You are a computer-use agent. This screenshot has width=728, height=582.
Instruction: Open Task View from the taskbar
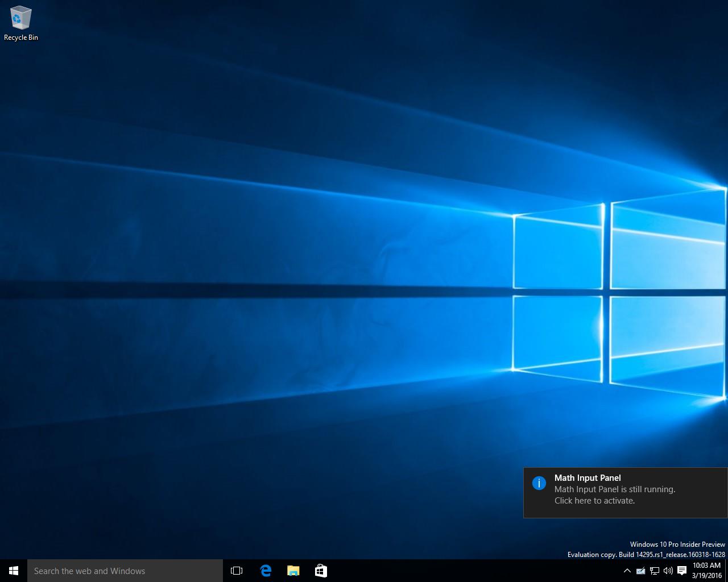237,571
